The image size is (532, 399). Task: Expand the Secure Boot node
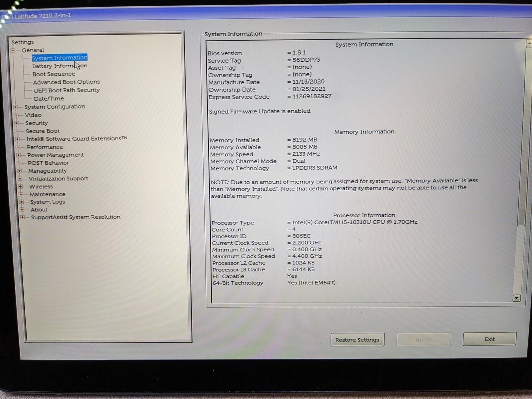pyautogui.click(x=17, y=131)
